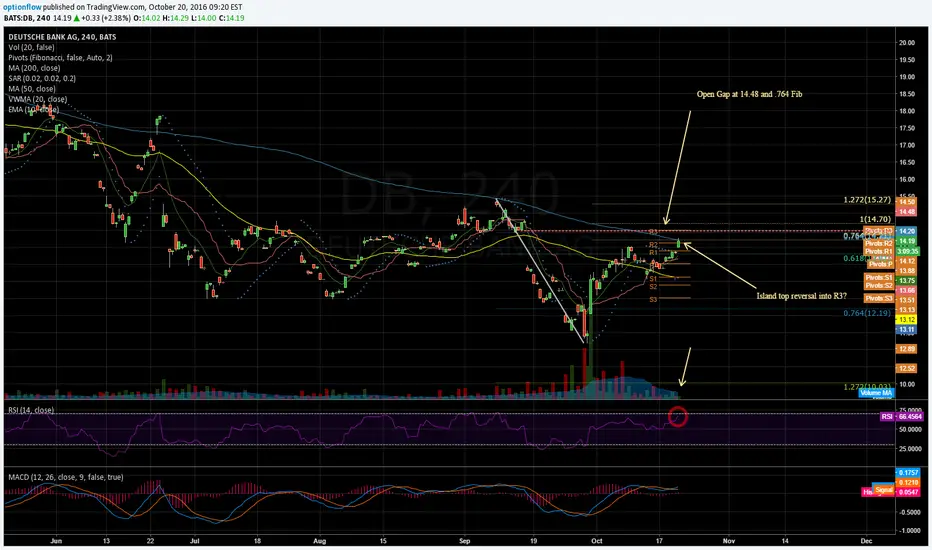Image resolution: width=932 pixels, height=550 pixels.
Task: Click the Pivots:S2 axis label
Action: coord(879,285)
